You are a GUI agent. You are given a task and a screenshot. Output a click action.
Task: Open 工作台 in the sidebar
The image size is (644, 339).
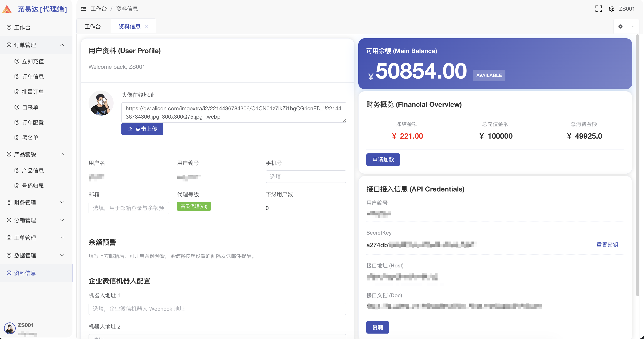36,27
